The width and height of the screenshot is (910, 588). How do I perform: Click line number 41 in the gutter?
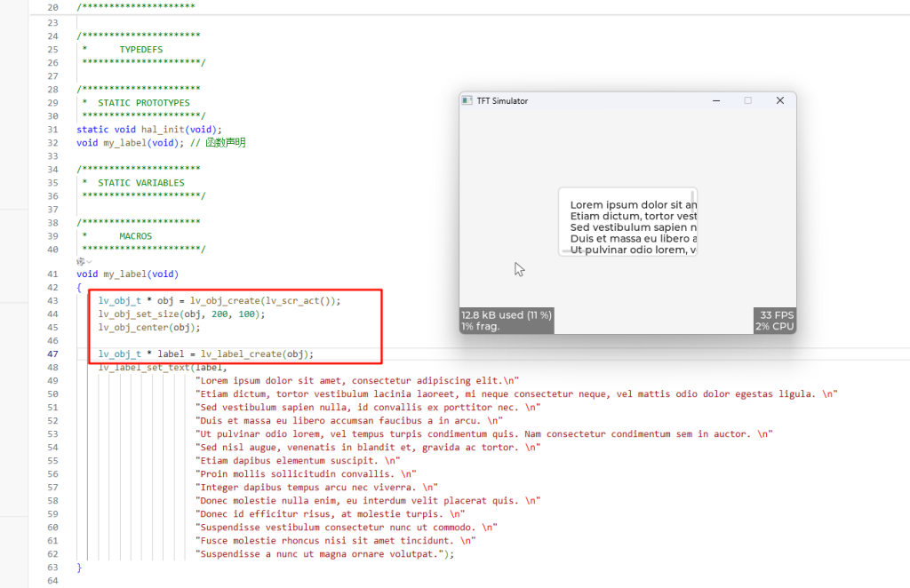pyautogui.click(x=52, y=274)
